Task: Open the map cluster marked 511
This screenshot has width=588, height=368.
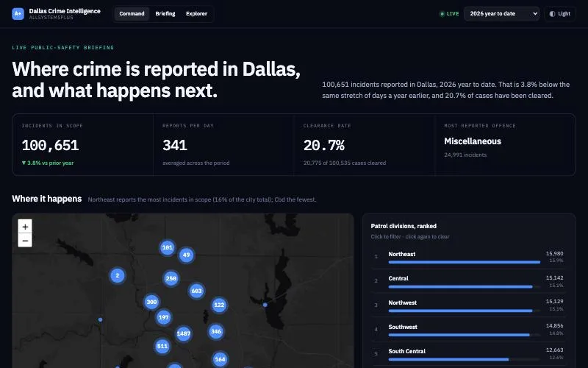Action: (x=162, y=346)
